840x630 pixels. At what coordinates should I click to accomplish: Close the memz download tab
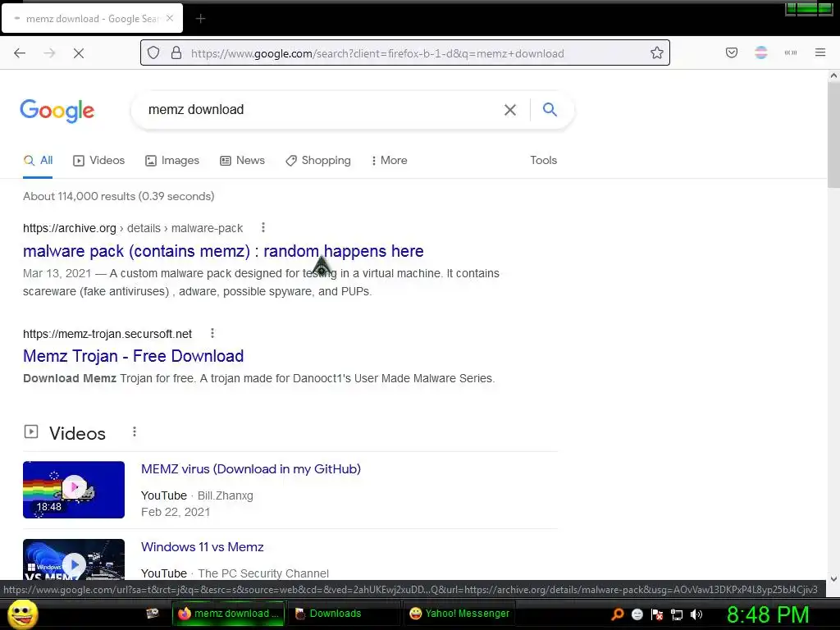[x=170, y=18]
